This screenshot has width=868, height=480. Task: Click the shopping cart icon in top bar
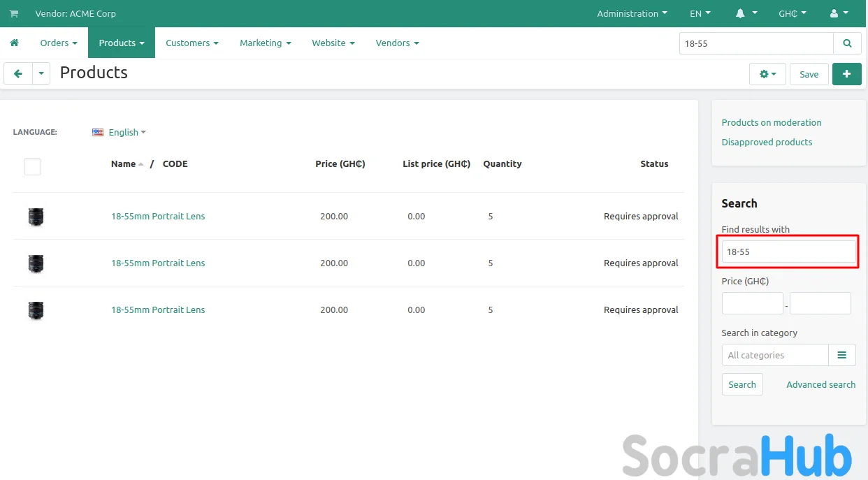14,13
